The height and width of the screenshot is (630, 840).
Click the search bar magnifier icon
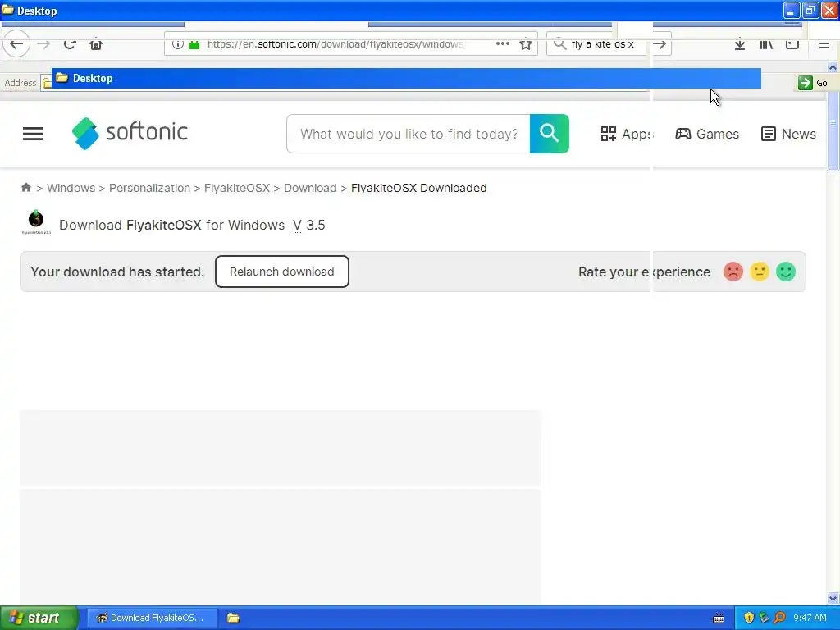pyautogui.click(x=559, y=44)
